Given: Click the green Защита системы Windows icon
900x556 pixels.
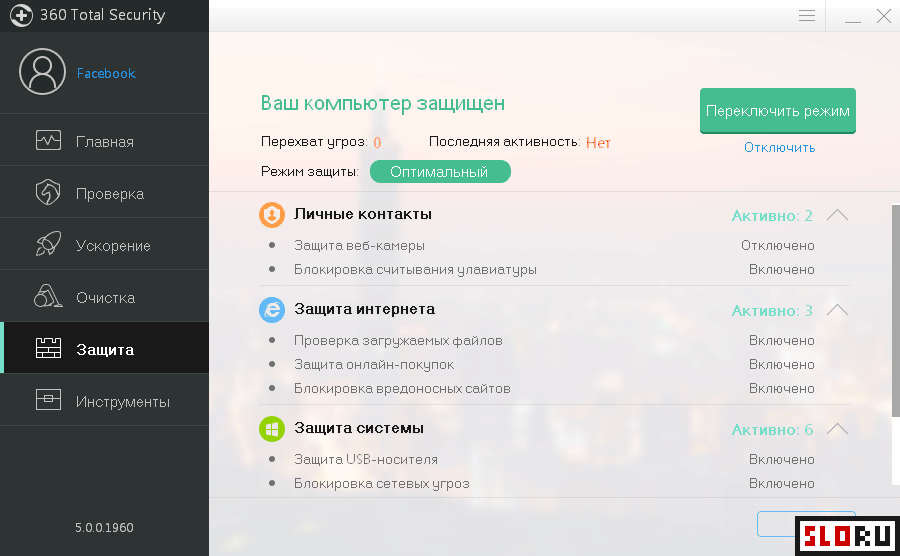Looking at the screenshot, I should tap(271, 429).
